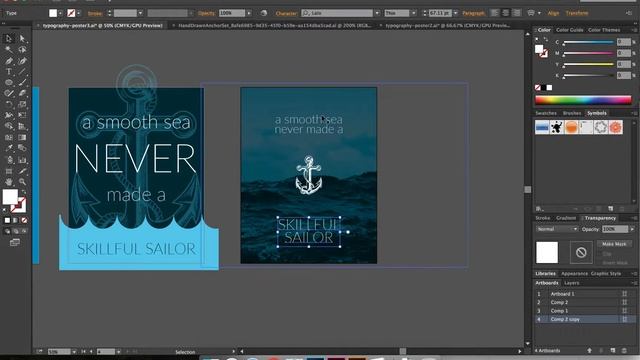Switch to Color Guide tab

[x=569, y=30]
